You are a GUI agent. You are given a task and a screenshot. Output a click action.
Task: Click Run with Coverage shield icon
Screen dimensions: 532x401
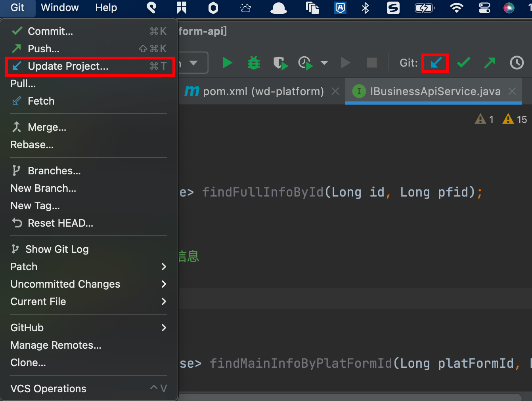[280, 63]
